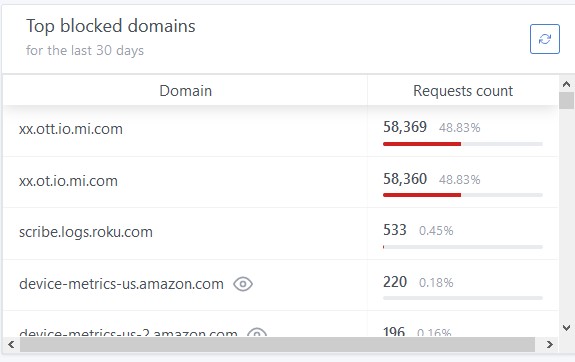Image resolution: width=575 pixels, height=362 pixels.
Task: Click the Top blocked domains heading
Action: 111,26
